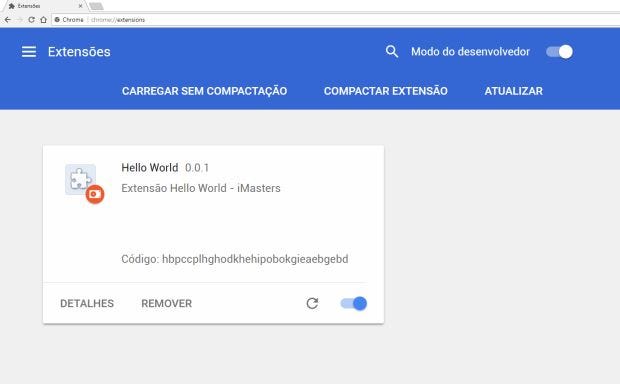Click the Código extension ID text
This screenshot has width=620, height=384.
coord(235,259)
